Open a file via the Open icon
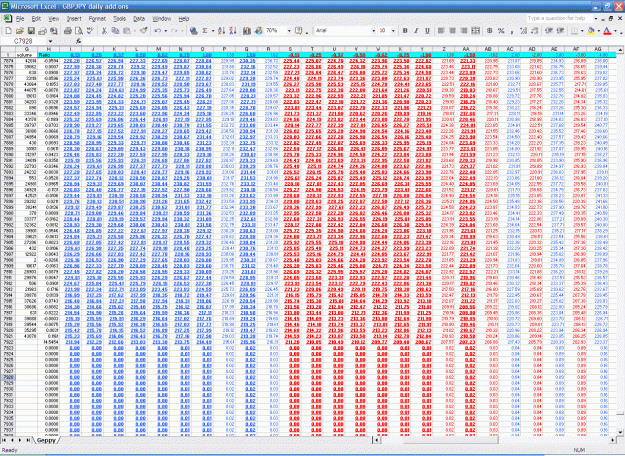The image size is (625, 456). [20, 31]
